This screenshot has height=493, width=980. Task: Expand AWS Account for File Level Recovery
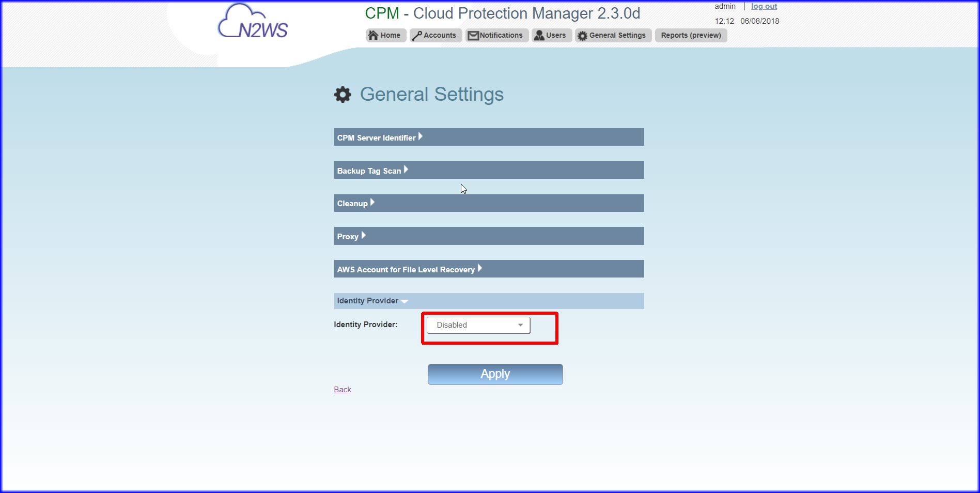click(x=489, y=269)
